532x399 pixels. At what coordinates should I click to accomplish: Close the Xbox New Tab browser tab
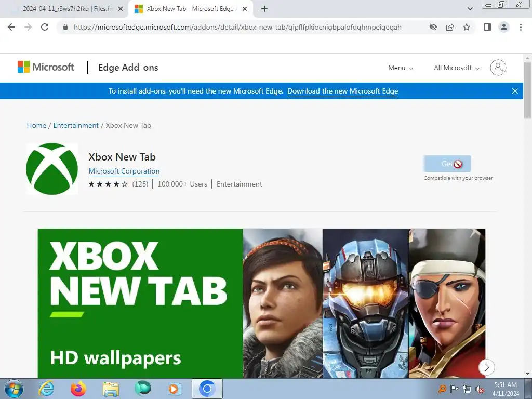pos(245,9)
